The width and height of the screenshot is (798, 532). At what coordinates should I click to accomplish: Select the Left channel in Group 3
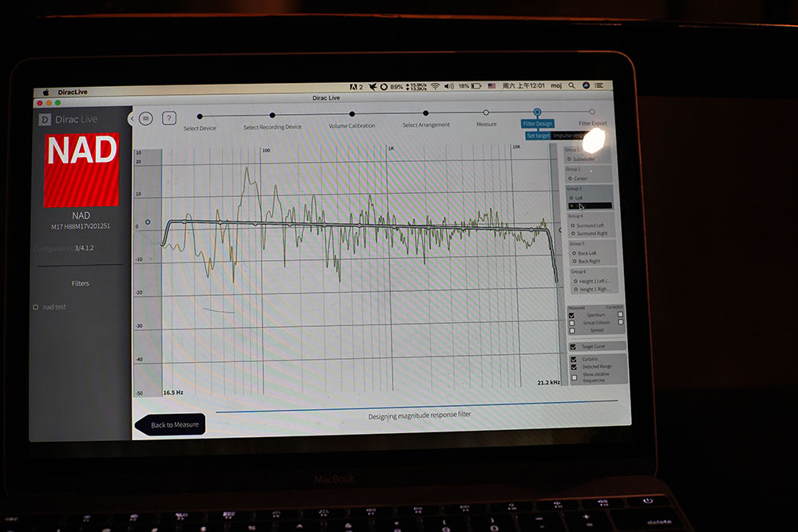point(576,198)
